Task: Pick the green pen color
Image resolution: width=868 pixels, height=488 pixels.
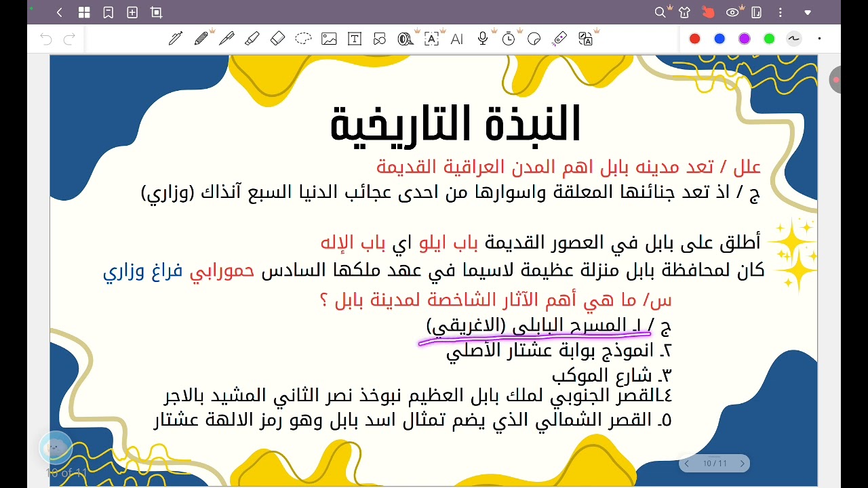Action: coord(769,39)
